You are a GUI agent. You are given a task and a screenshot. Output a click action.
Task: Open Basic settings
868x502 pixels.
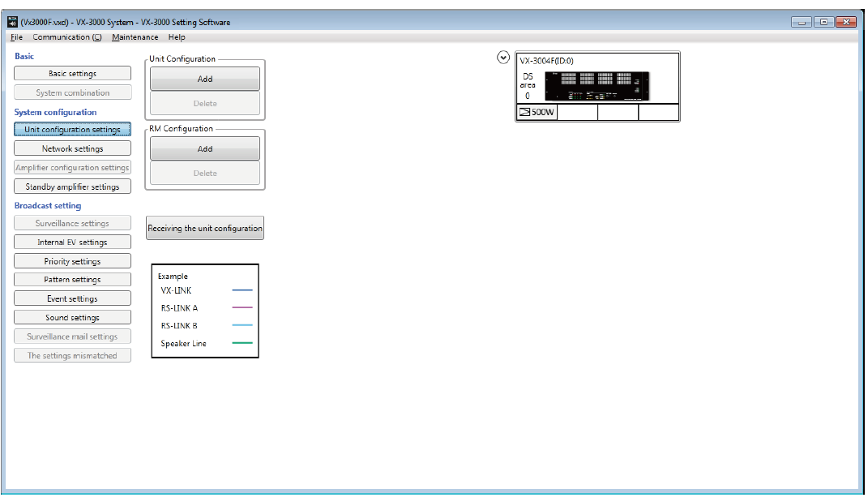pos(72,73)
